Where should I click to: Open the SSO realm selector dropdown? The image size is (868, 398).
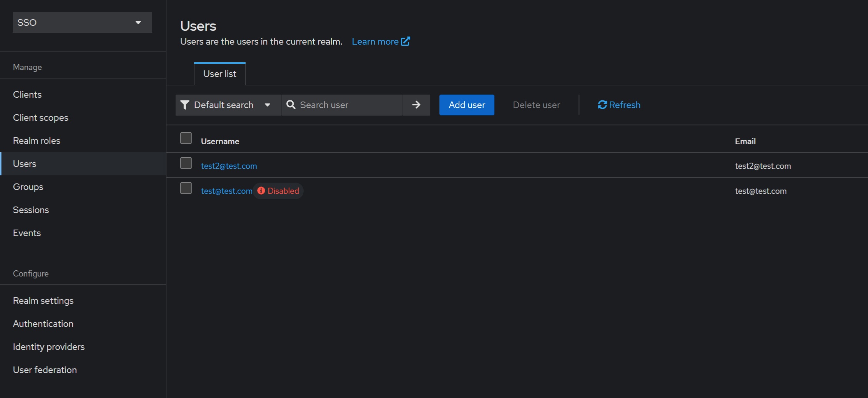(82, 23)
